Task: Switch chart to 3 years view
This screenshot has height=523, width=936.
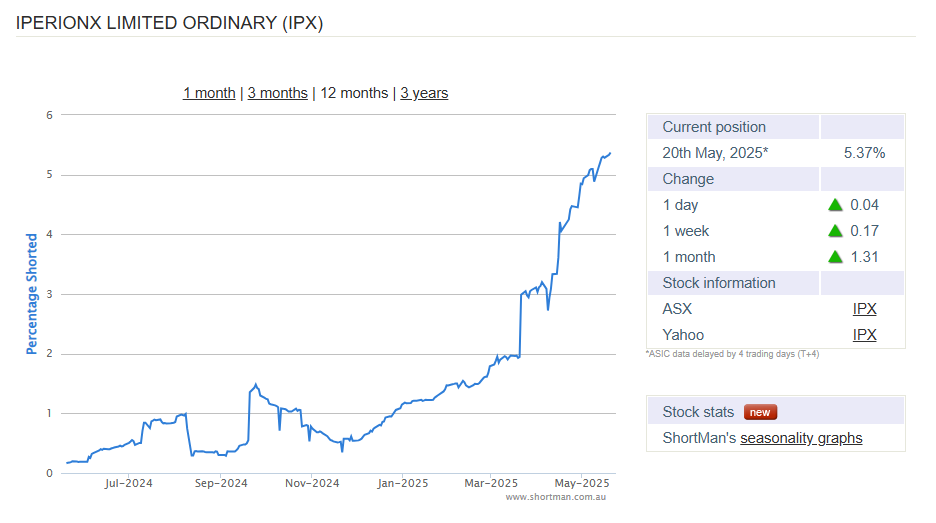Action: [424, 93]
